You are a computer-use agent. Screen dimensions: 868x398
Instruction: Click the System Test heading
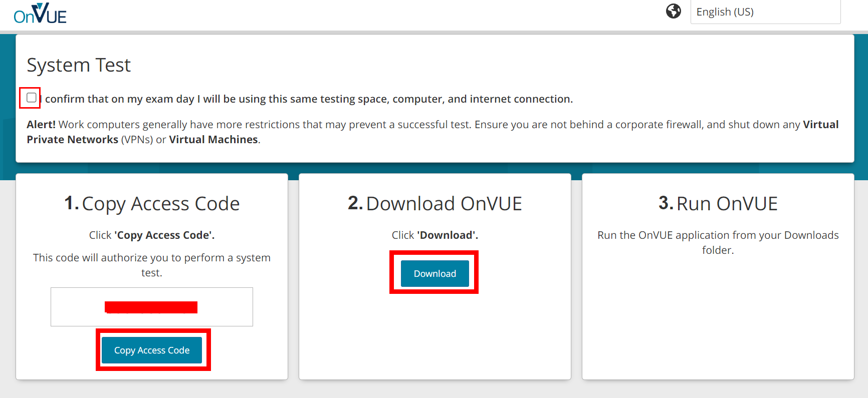[79, 65]
